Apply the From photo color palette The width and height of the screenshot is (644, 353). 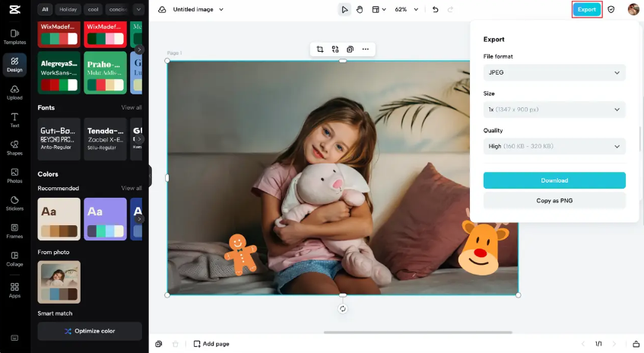pyautogui.click(x=59, y=282)
